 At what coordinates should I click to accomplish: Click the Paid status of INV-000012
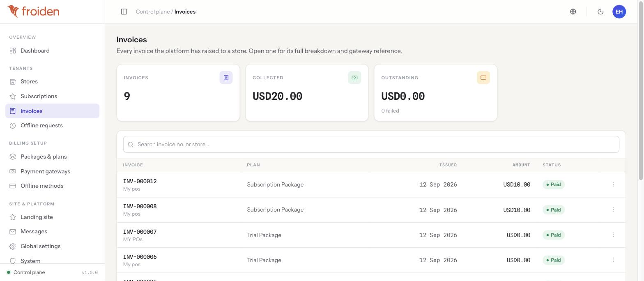point(553,184)
